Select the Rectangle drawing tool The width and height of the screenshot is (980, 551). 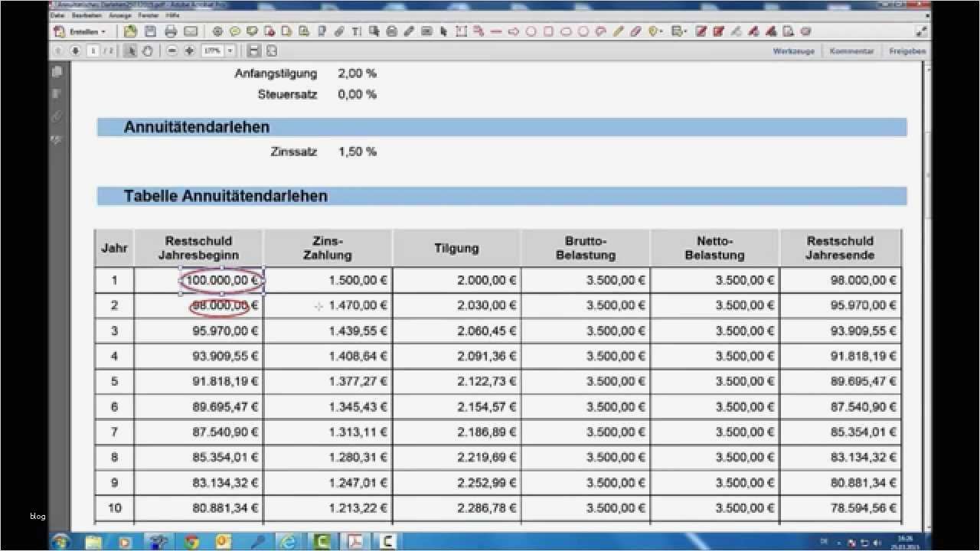550,31
